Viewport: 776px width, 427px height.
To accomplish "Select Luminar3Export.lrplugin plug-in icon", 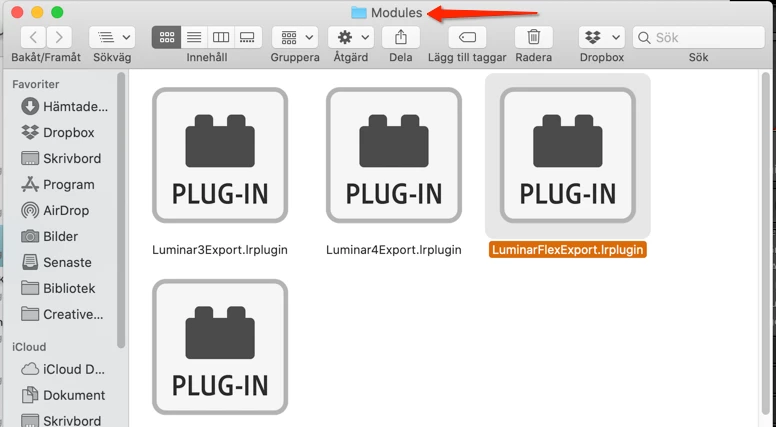I will point(220,155).
